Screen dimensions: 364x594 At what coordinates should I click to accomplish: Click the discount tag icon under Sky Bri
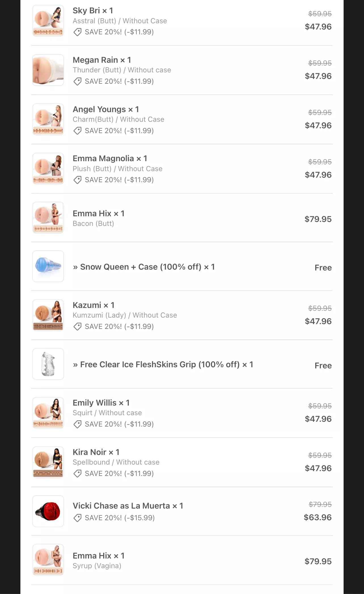pos(77,32)
